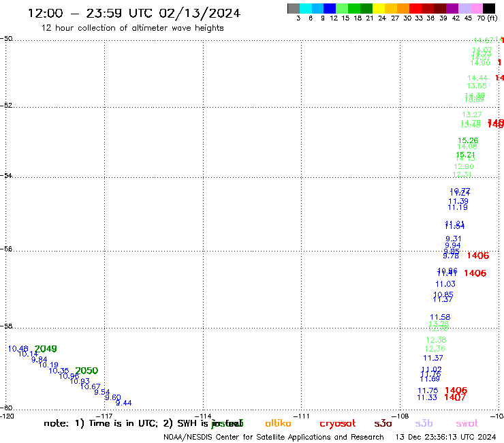504x443 pixels.
Task: Click the wave height value '10.35'
Action: point(59,371)
